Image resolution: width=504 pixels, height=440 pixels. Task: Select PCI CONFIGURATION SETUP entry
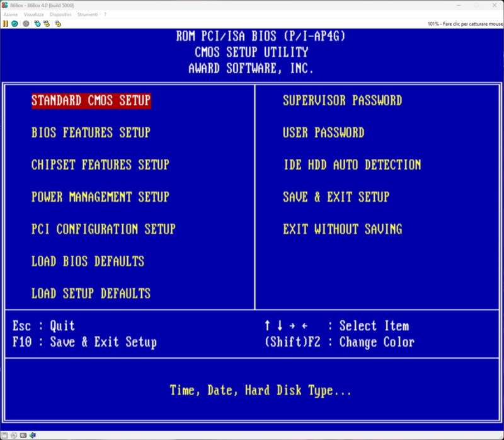click(x=103, y=229)
